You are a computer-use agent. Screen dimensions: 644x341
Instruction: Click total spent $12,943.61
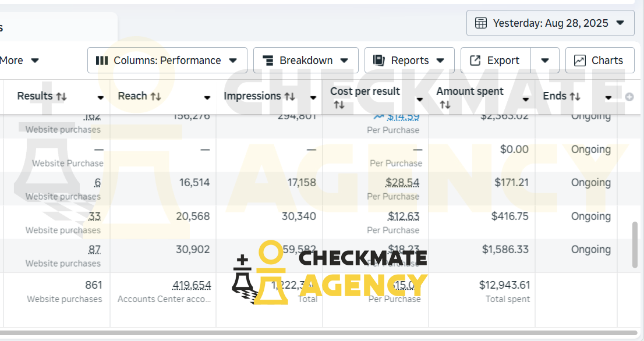click(504, 285)
